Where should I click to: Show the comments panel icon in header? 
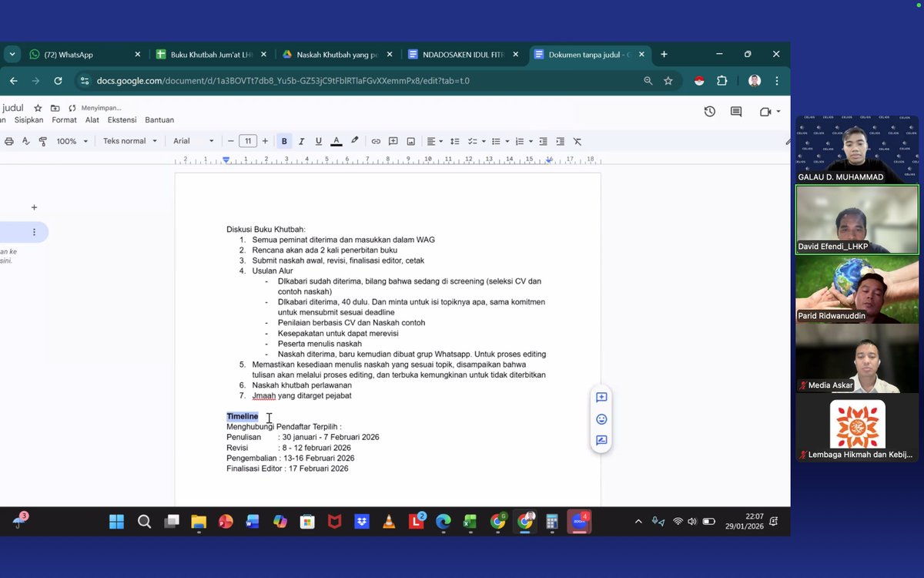(x=736, y=112)
